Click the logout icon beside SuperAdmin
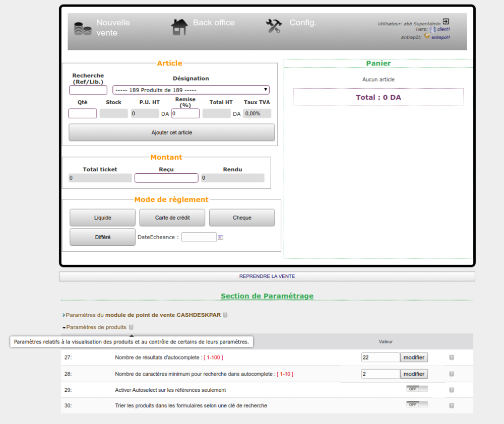Screen dimensions: 504x424 click(446, 22)
